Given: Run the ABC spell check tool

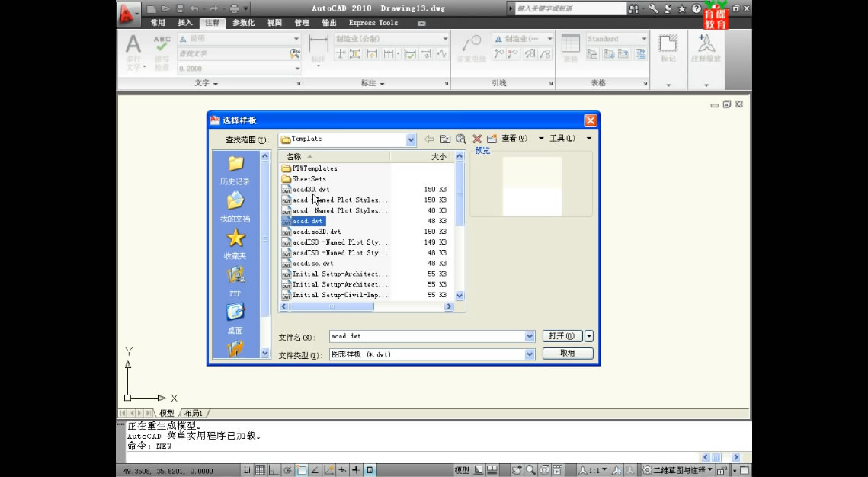Looking at the screenshot, I should (x=162, y=52).
